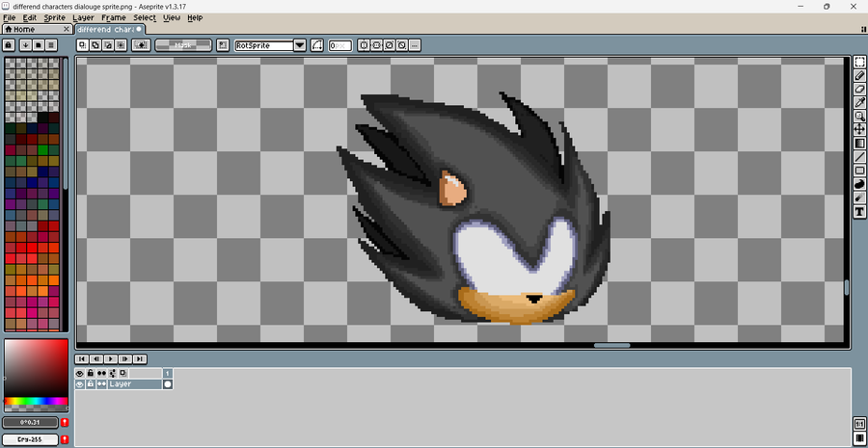Open the palette options menu button
This screenshot has height=448, width=868.
point(51,45)
